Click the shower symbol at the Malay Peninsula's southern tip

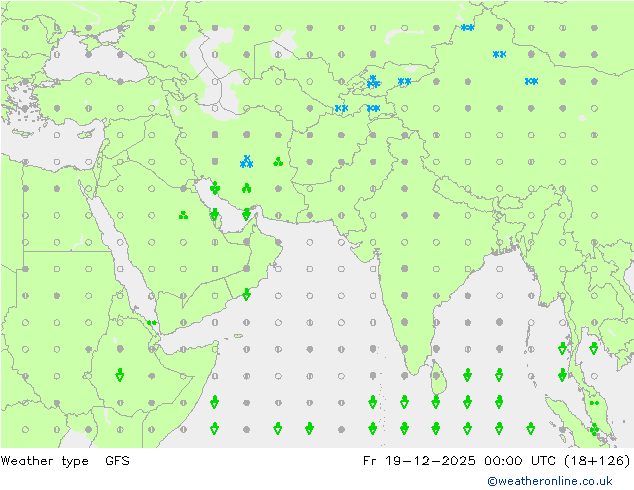(594, 429)
